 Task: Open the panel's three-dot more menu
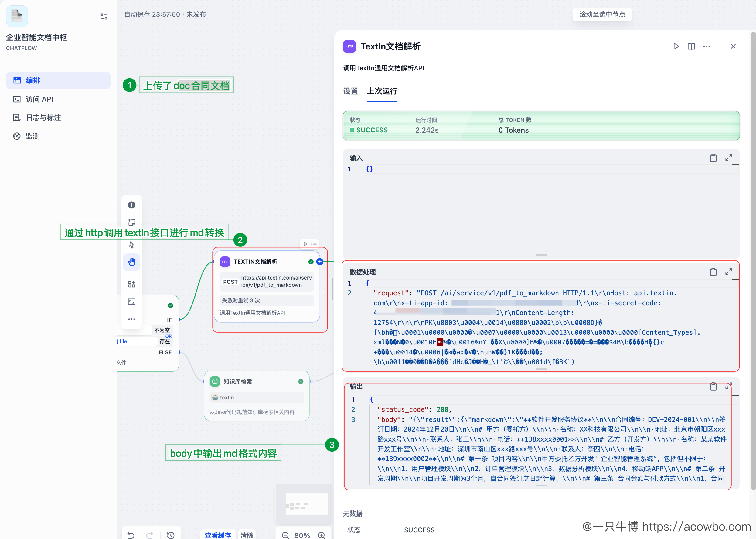tap(707, 46)
